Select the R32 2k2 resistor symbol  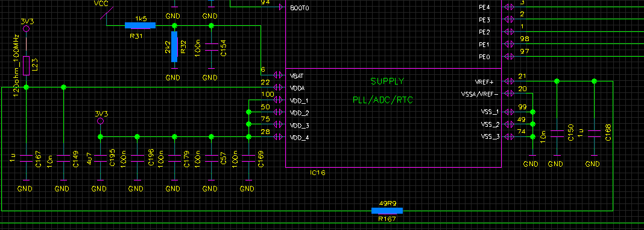[174, 47]
